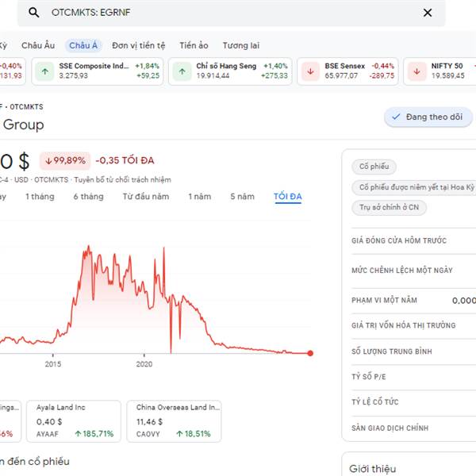Open the China Overseas Land card

coord(174,420)
